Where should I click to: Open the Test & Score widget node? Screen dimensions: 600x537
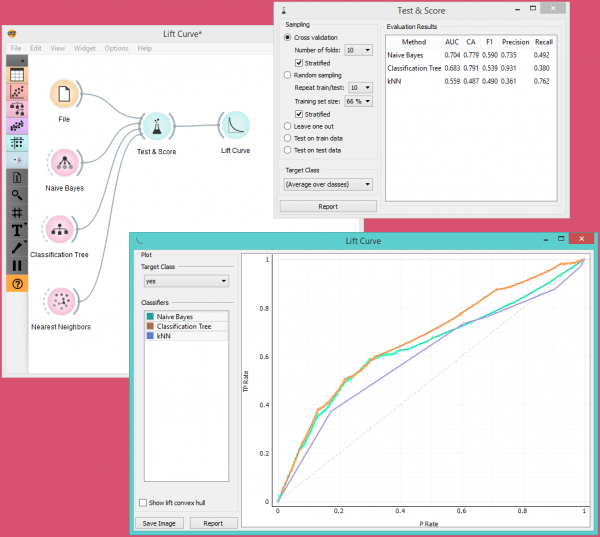[x=158, y=126]
